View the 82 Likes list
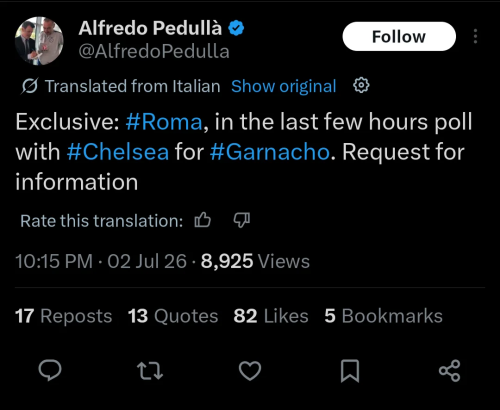The image size is (500, 410). pyautogui.click(x=271, y=316)
